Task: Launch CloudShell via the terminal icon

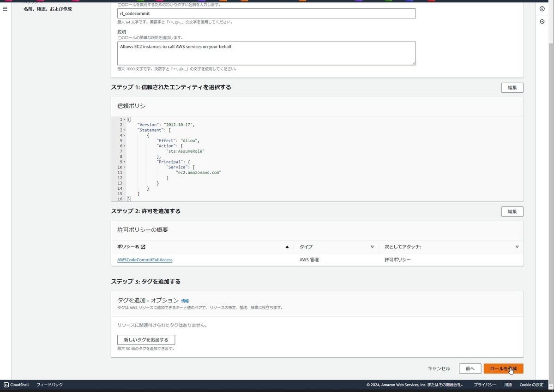Action: (6, 385)
